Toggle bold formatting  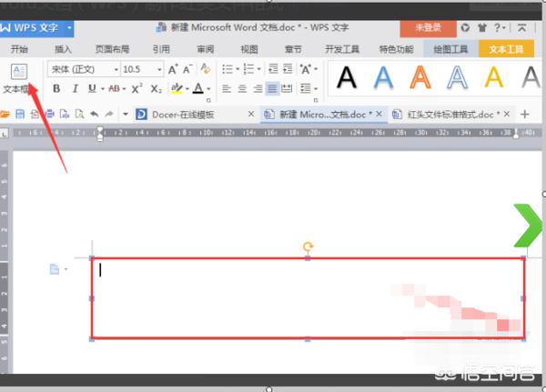coord(56,89)
